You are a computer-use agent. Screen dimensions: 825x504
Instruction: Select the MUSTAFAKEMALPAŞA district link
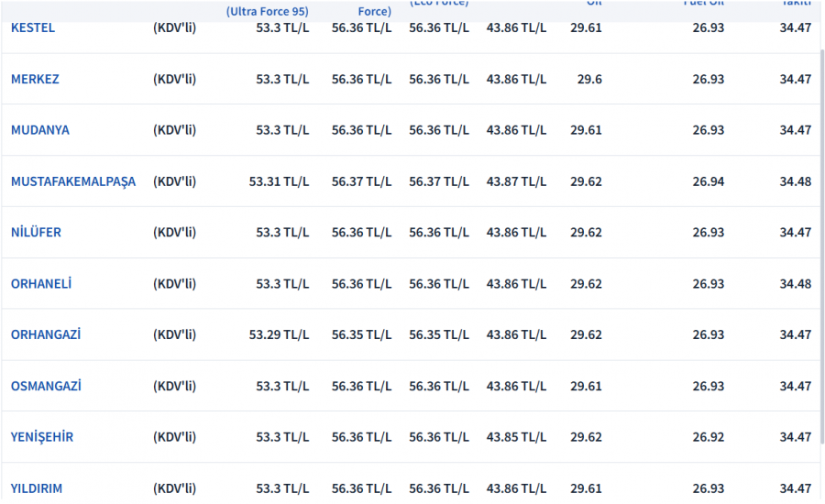[73, 181]
